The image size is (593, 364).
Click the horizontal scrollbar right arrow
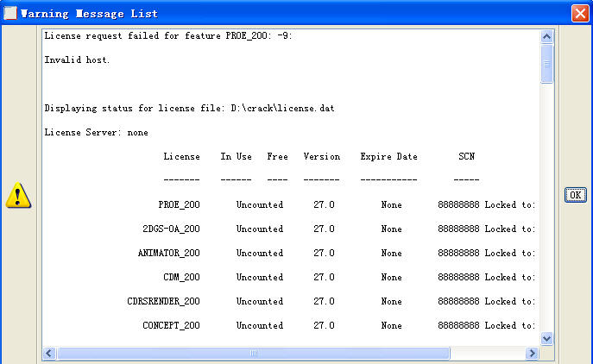point(532,353)
